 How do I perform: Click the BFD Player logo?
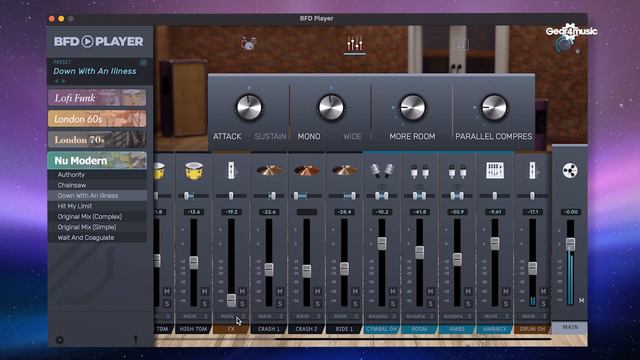tap(99, 41)
